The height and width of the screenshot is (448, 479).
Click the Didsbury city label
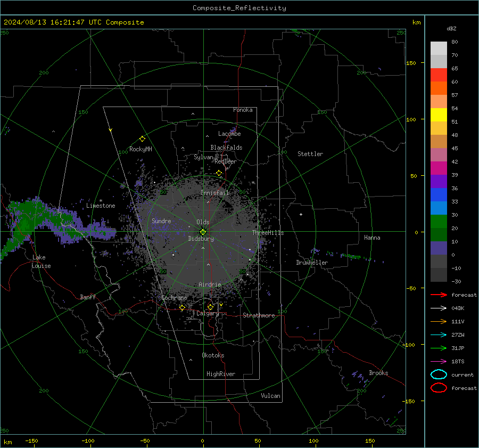coord(201,239)
